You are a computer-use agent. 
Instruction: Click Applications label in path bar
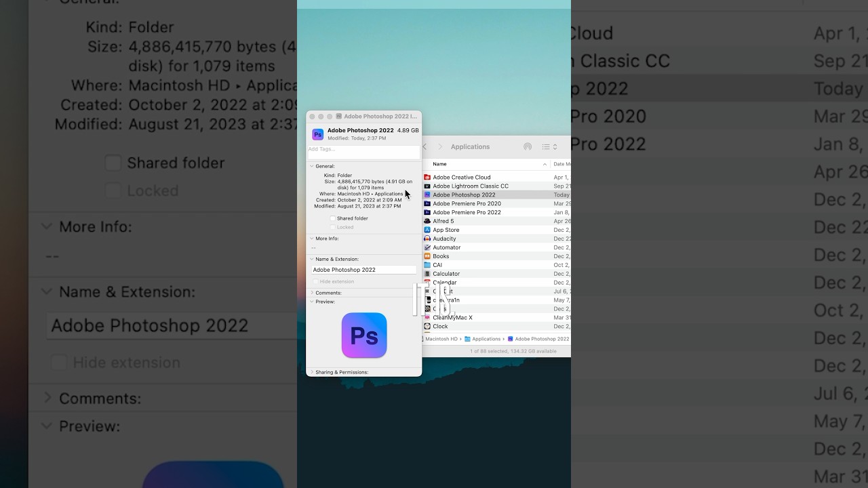(x=486, y=339)
